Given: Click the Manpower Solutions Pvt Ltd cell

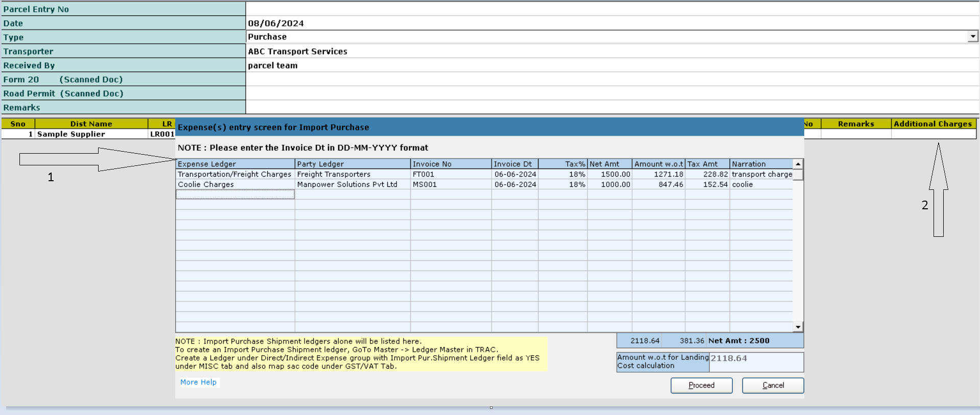Looking at the screenshot, I should pyautogui.click(x=353, y=184).
